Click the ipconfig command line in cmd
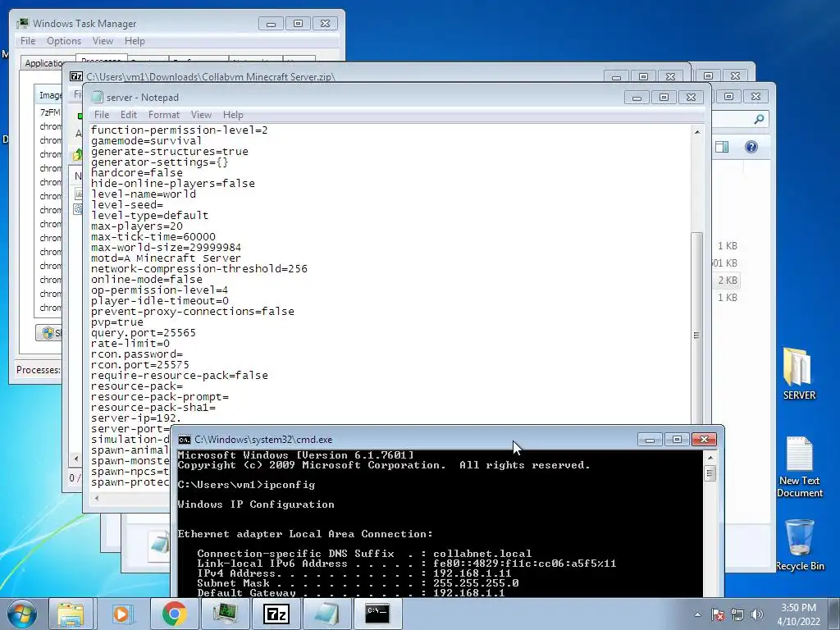840x630 pixels. [246, 485]
